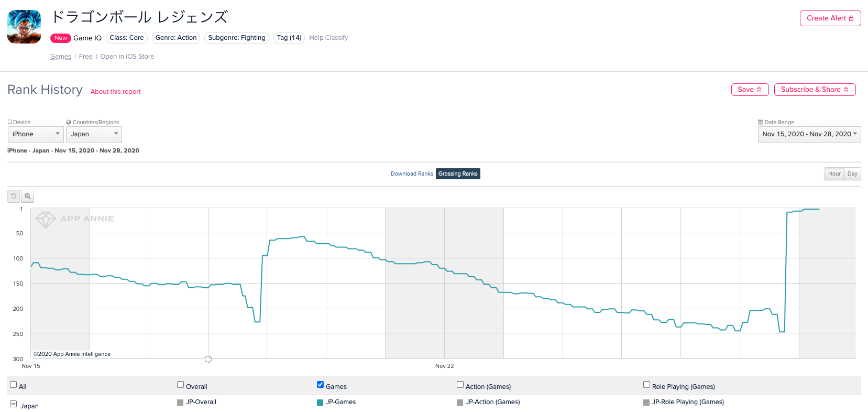The image size is (868, 412).
Task: Uncheck the Games checkbox
Action: 321,385
